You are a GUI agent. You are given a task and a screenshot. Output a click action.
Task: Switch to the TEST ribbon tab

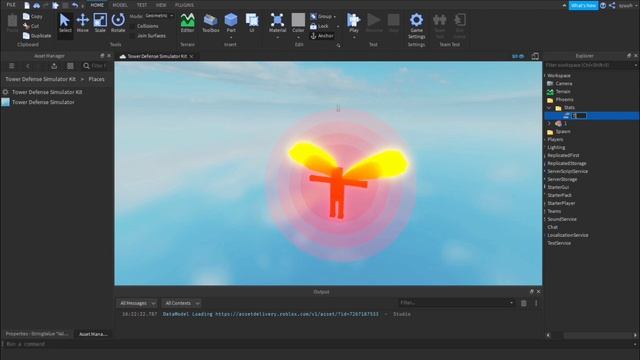[x=142, y=5]
